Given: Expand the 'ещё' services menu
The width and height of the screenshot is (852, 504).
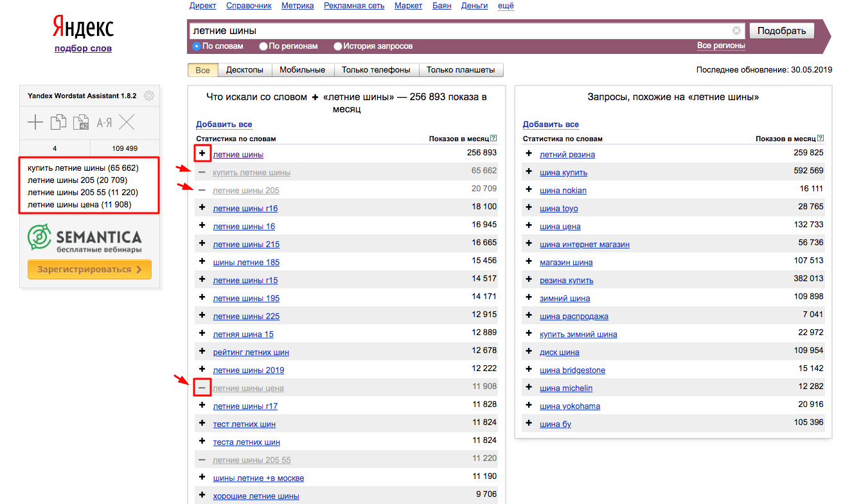Looking at the screenshot, I should point(506,6).
